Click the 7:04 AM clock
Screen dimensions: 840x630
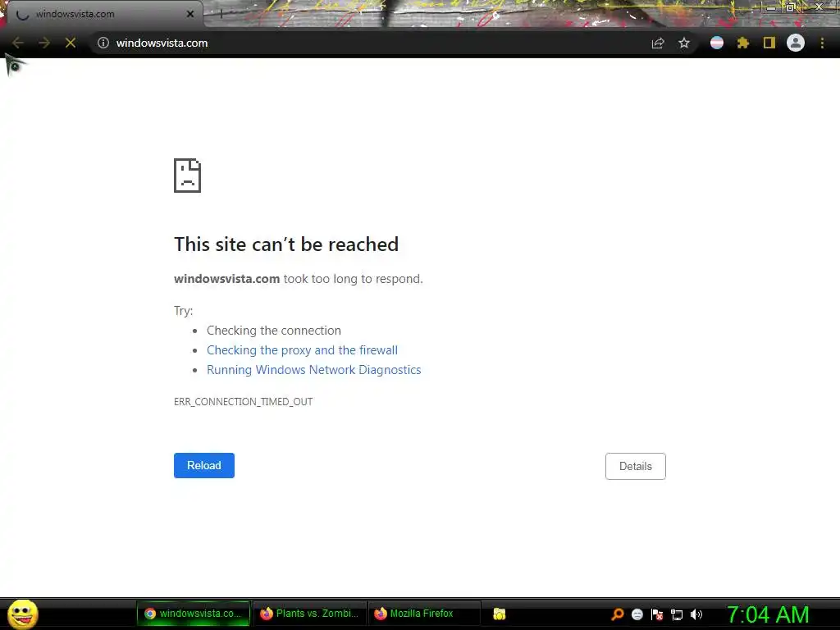(x=768, y=614)
